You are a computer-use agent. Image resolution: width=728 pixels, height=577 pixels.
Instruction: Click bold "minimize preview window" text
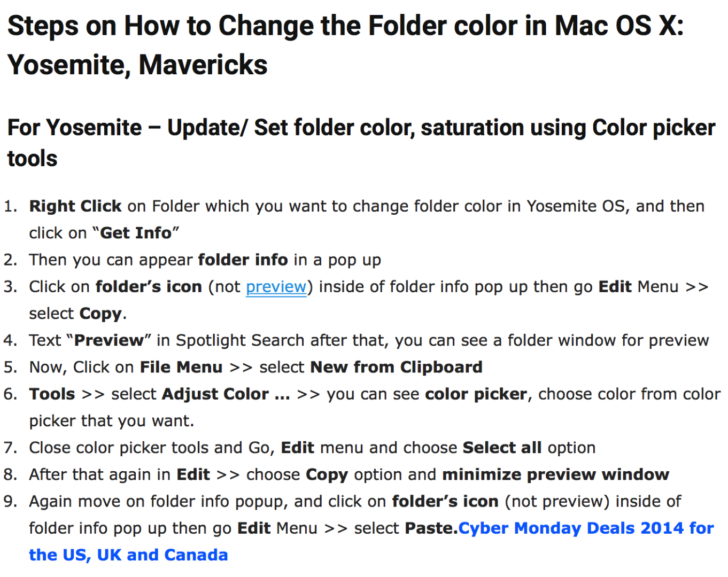tap(555, 474)
